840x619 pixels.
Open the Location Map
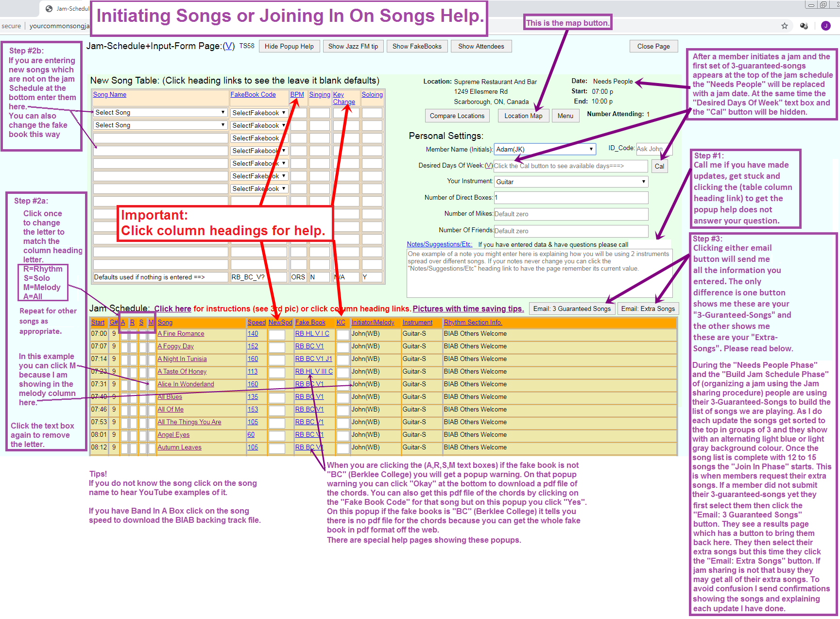[x=523, y=116]
